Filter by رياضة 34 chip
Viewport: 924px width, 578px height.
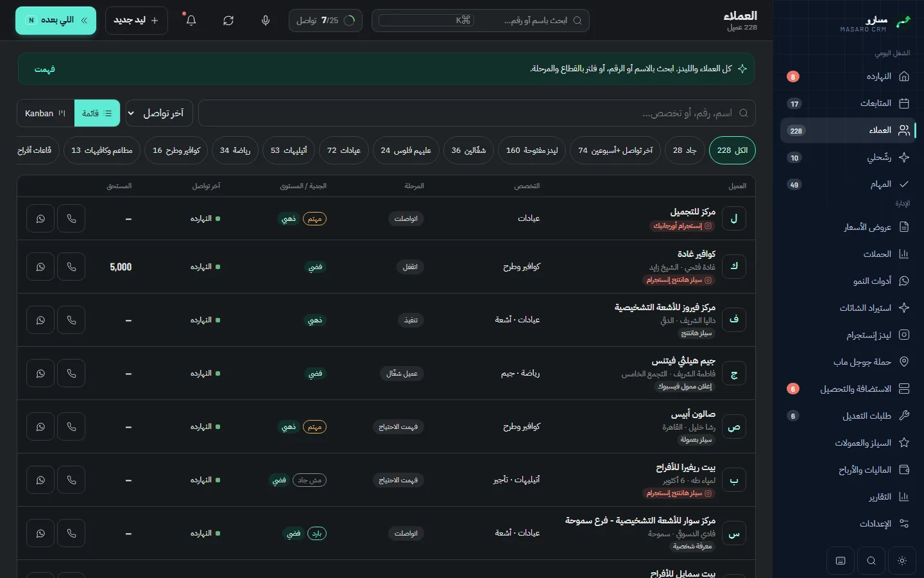point(235,150)
